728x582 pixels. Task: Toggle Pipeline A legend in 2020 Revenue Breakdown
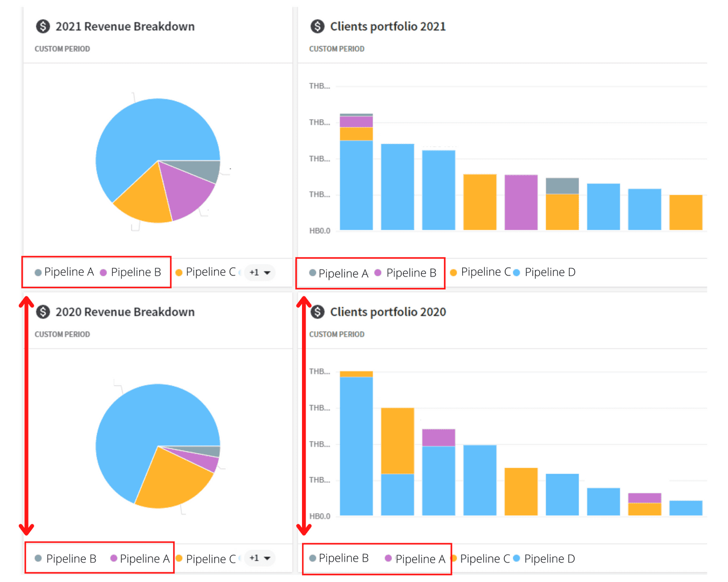[140, 559]
